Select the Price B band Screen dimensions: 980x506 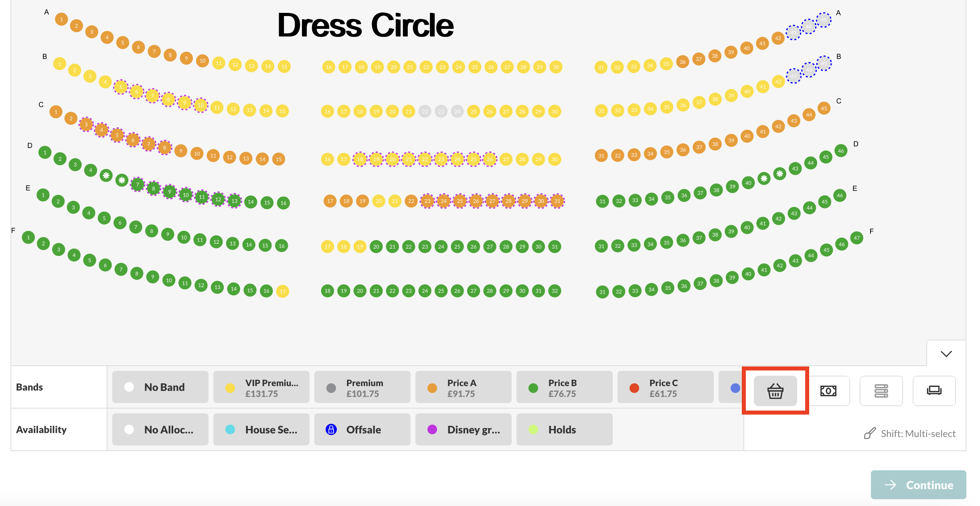pyautogui.click(x=565, y=387)
